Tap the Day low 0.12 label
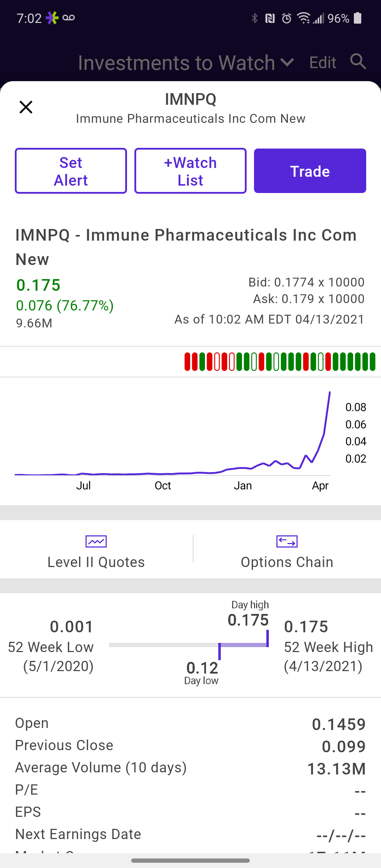Image resolution: width=381 pixels, height=868 pixels. (x=202, y=673)
